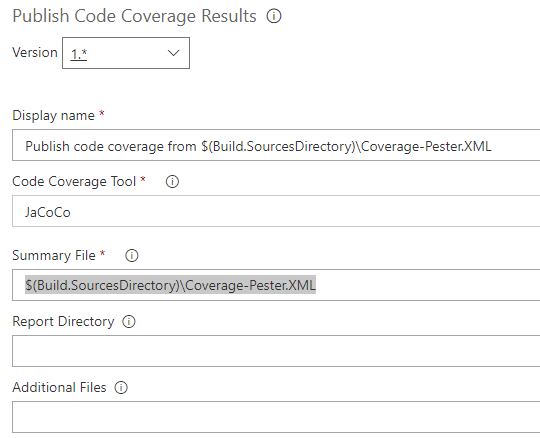540x438 pixels.
Task: Focus the Summary File path field
Action: coord(276,285)
